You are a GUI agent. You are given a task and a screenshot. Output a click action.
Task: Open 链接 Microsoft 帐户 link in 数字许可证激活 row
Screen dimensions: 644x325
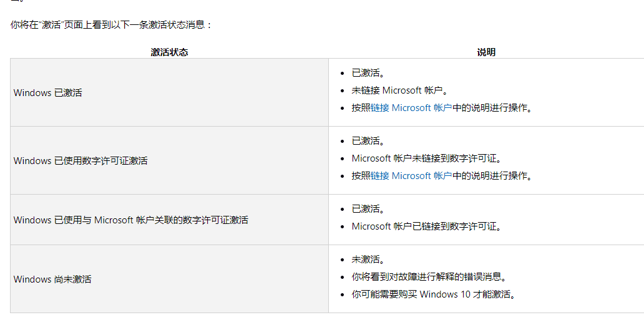coord(411,176)
